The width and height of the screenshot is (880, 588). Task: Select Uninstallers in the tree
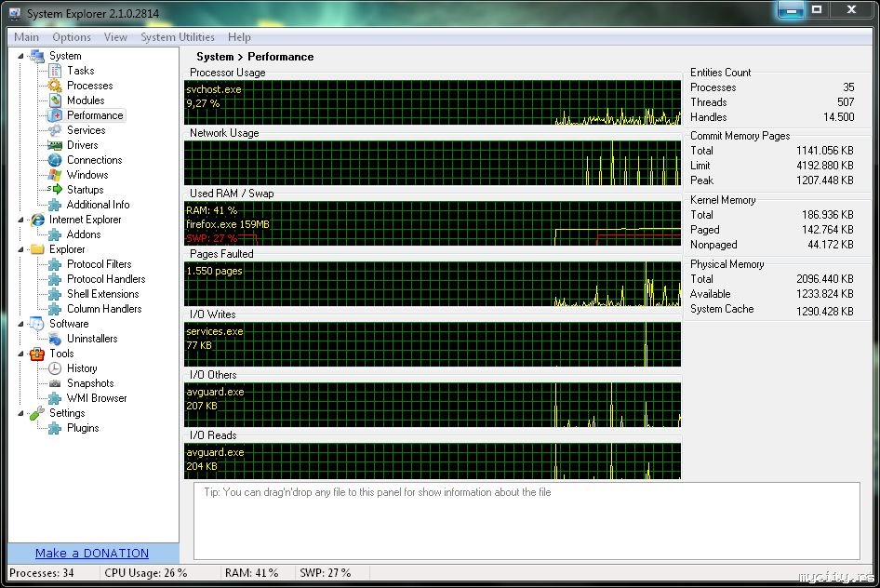pyautogui.click(x=92, y=339)
